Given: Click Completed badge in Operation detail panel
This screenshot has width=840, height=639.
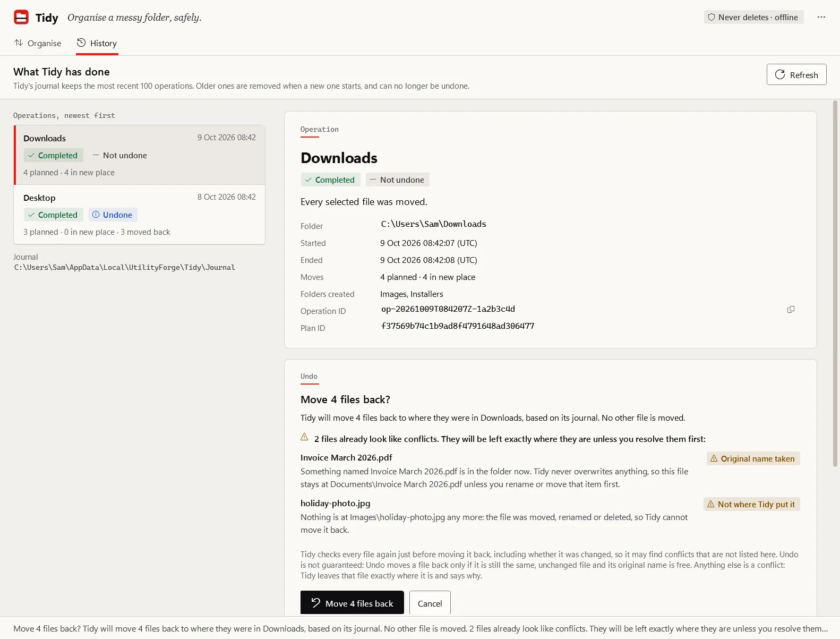Looking at the screenshot, I should point(330,180).
